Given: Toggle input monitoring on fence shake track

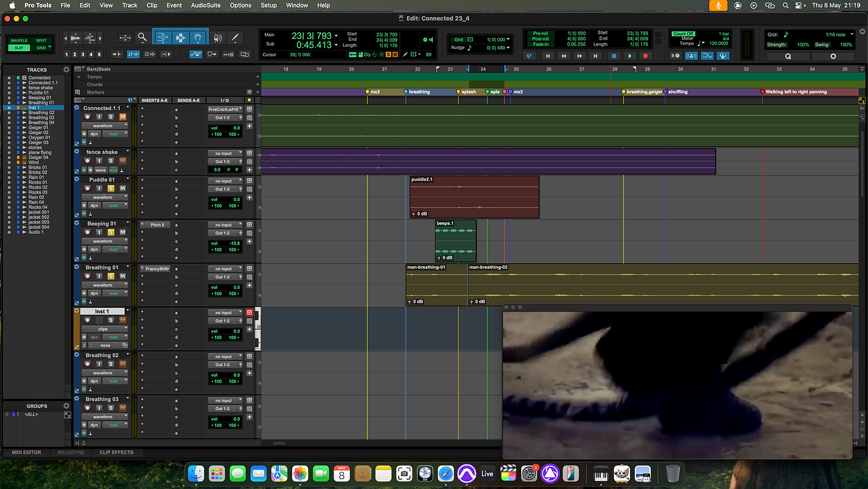Looking at the screenshot, I should pyautogui.click(x=99, y=161).
